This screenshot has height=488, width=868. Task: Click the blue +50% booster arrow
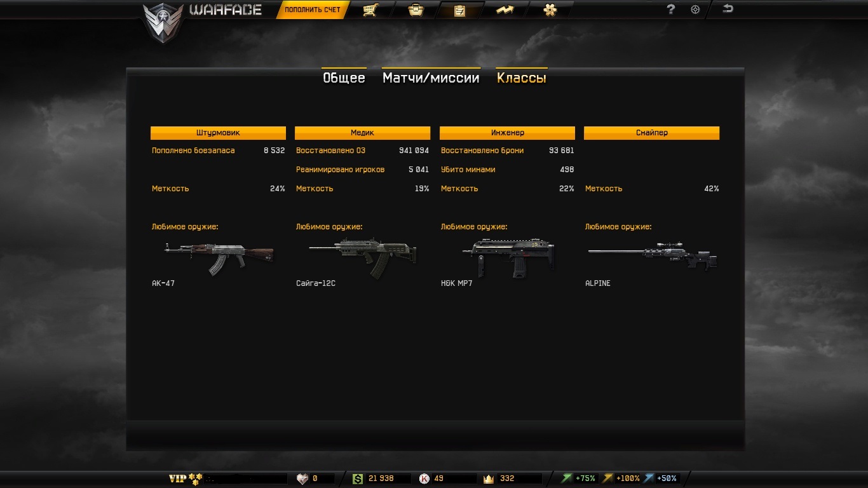point(649,478)
